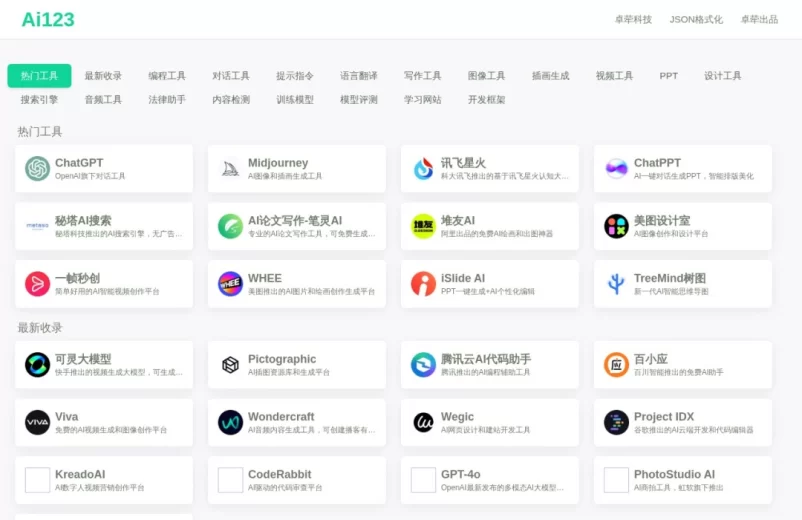This screenshot has width=802, height=520.
Task: Click the 可灵大模型 icon
Action: 37,365
